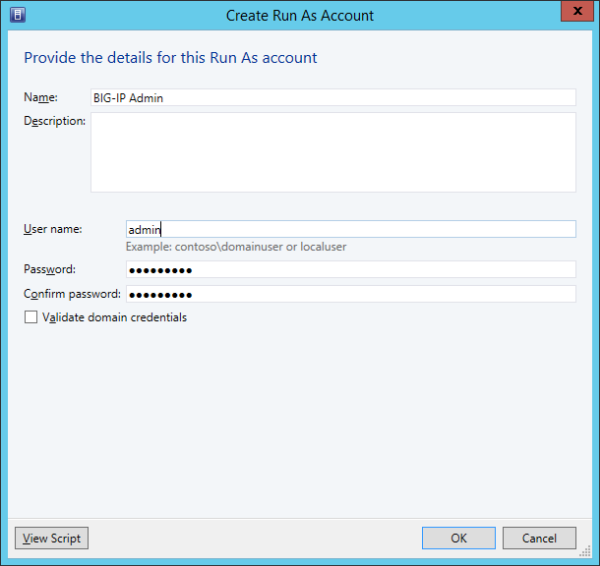Click the Validate domain credentials label text
The height and width of the screenshot is (566, 600).
pos(115,318)
